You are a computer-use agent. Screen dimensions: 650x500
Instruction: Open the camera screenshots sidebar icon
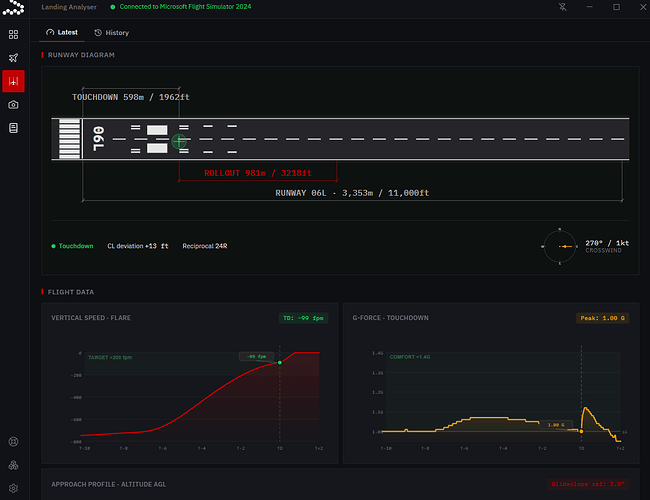[13, 105]
